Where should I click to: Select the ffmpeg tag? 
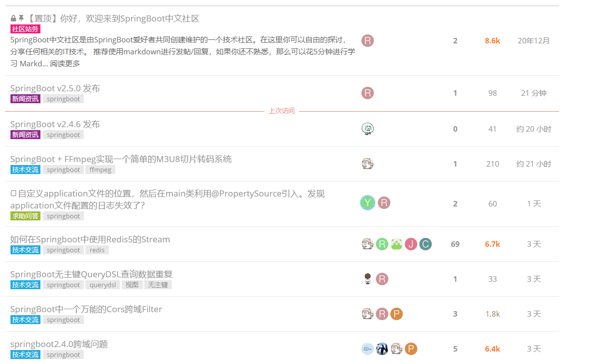tap(100, 170)
